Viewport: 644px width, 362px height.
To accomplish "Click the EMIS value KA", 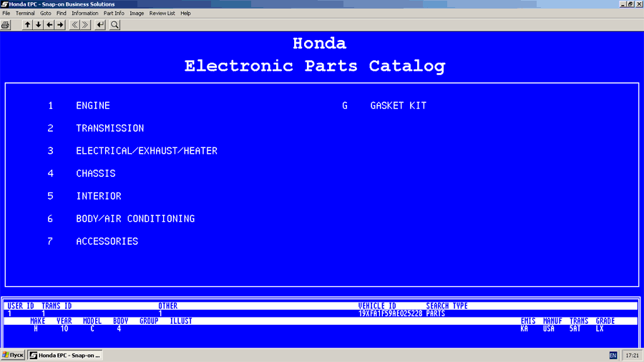I will (x=524, y=329).
